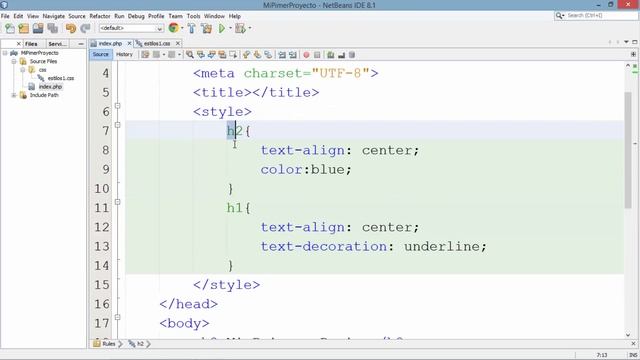Viewport: 640px width, 360px height.
Task: Click the Undo arrow icon
Action: click(x=71, y=28)
